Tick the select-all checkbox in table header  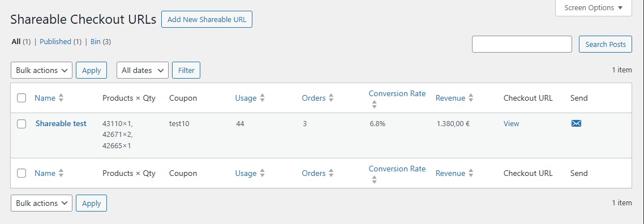click(22, 98)
